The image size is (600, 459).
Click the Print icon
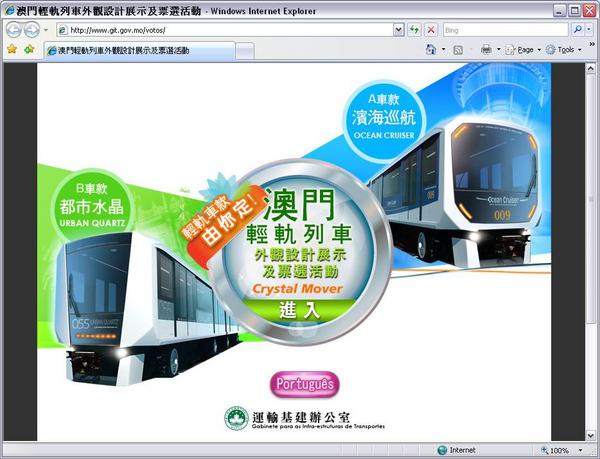(486, 49)
